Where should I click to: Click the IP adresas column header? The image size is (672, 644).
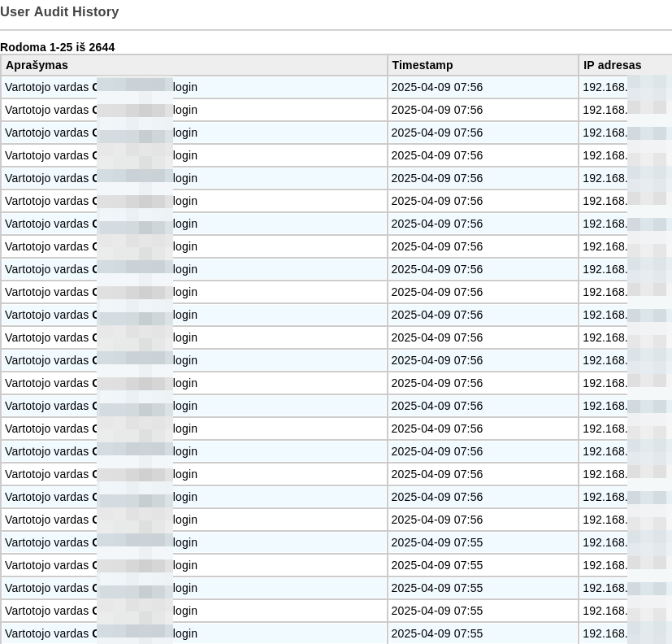(612, 65)
